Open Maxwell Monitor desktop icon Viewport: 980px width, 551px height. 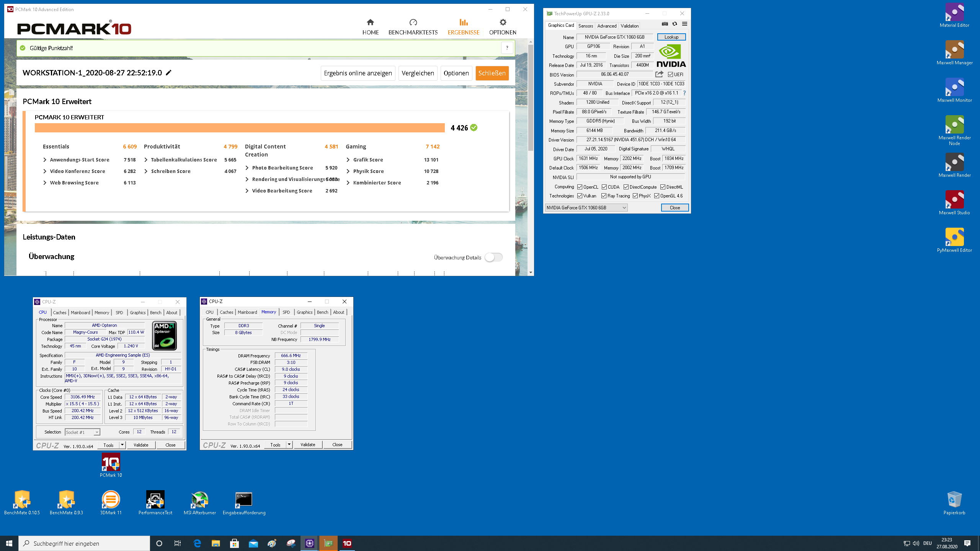954,91
